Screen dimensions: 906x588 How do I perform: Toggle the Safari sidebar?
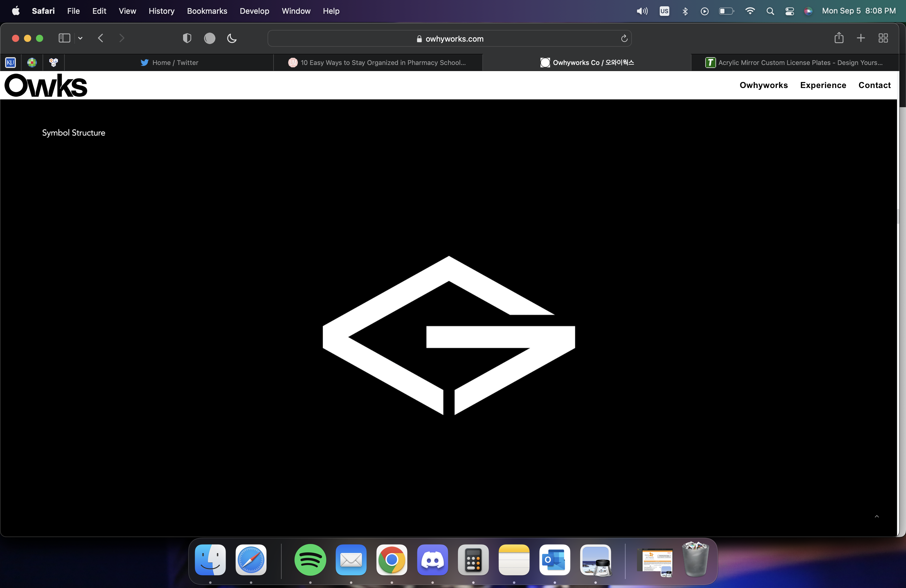point(64,38)
